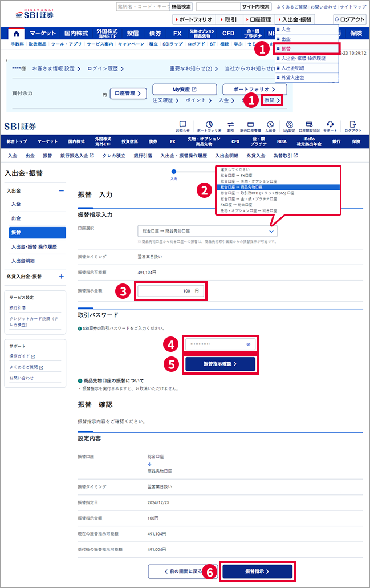Open the 投信 tab in the upper nav bar

pyautogui.click(x=132, y=34)
